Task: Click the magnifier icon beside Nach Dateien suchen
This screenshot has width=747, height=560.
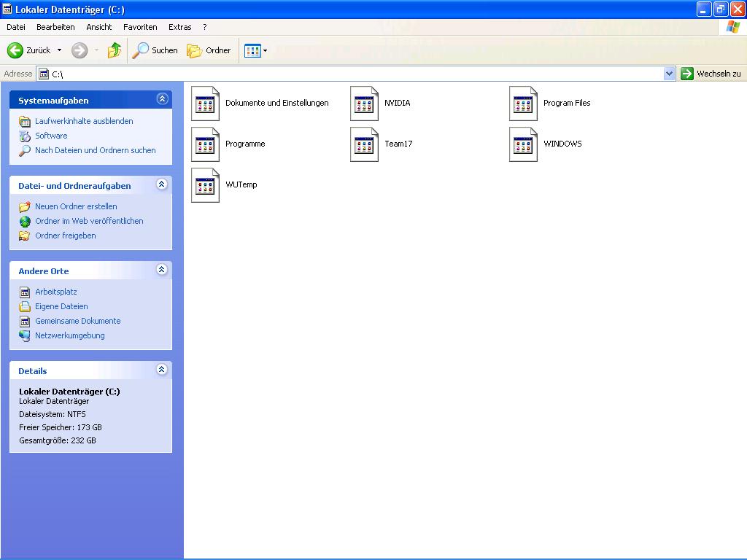Action: coord(25,150)
